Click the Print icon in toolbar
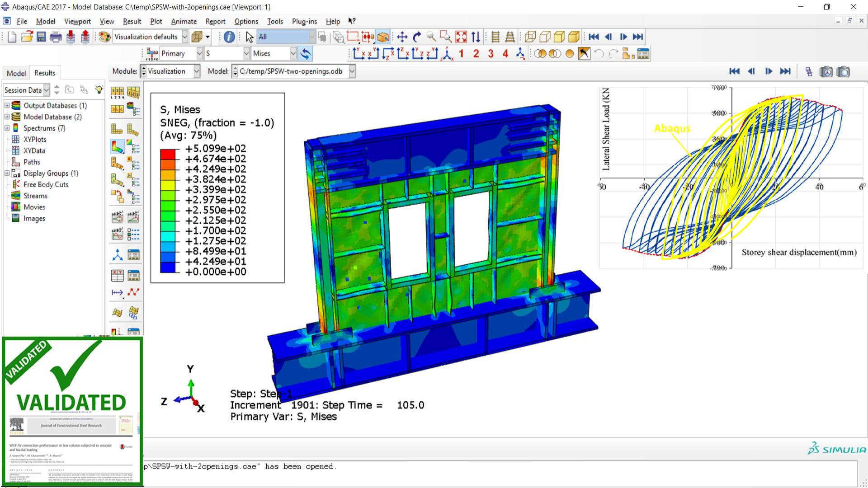 point(56,37)
